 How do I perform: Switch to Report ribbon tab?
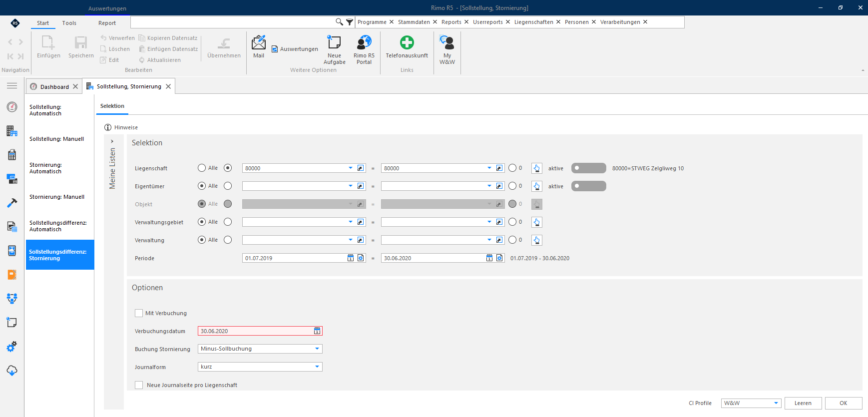(x=107, y=23)
